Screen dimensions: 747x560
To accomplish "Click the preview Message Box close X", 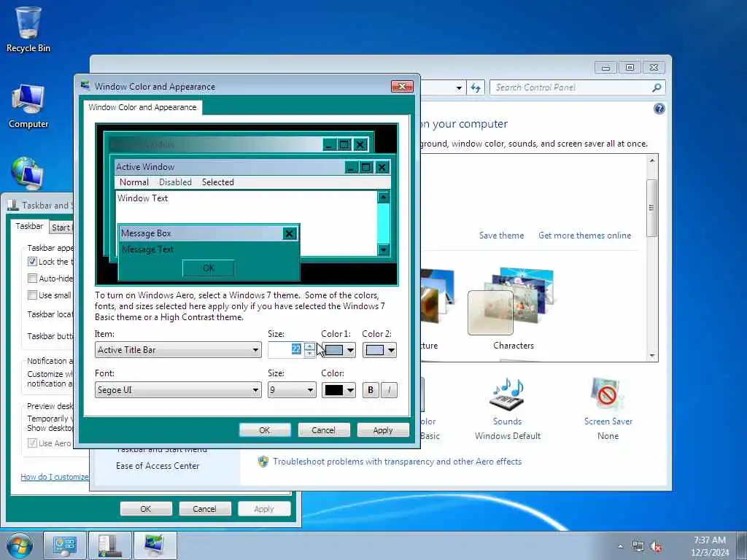I will coord(289,233).
